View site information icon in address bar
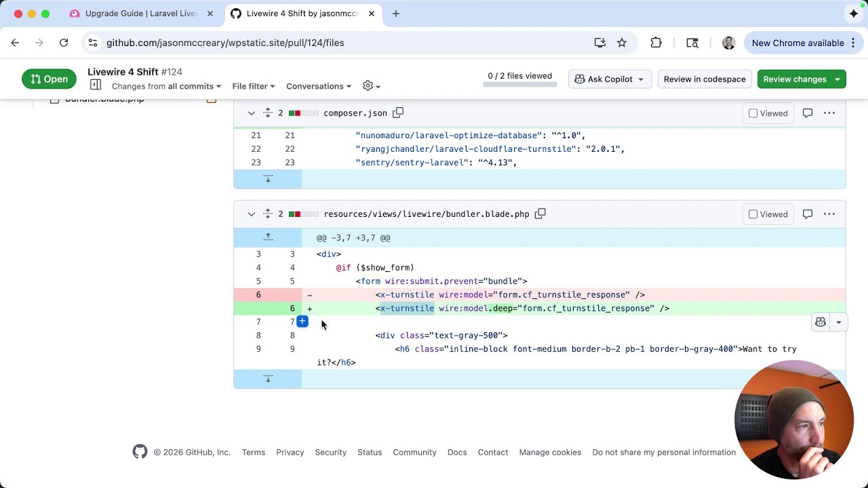The image size is (868, 488). (93, 43)
